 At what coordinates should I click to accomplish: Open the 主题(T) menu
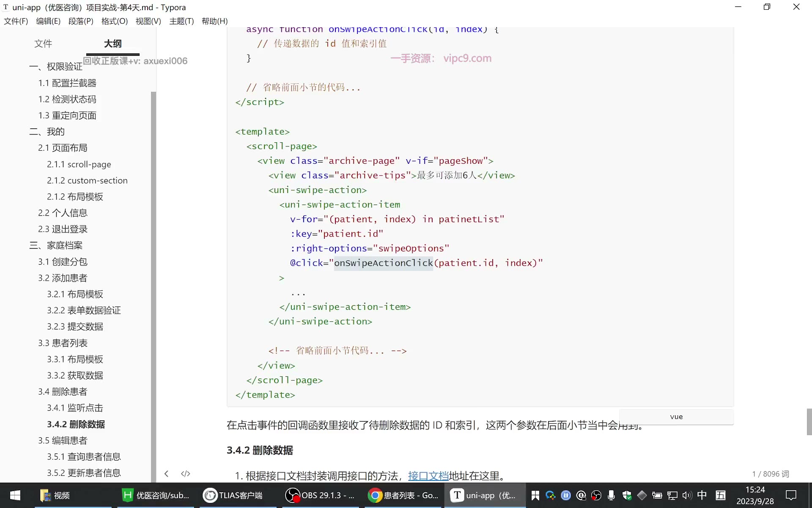coord(181,21)
